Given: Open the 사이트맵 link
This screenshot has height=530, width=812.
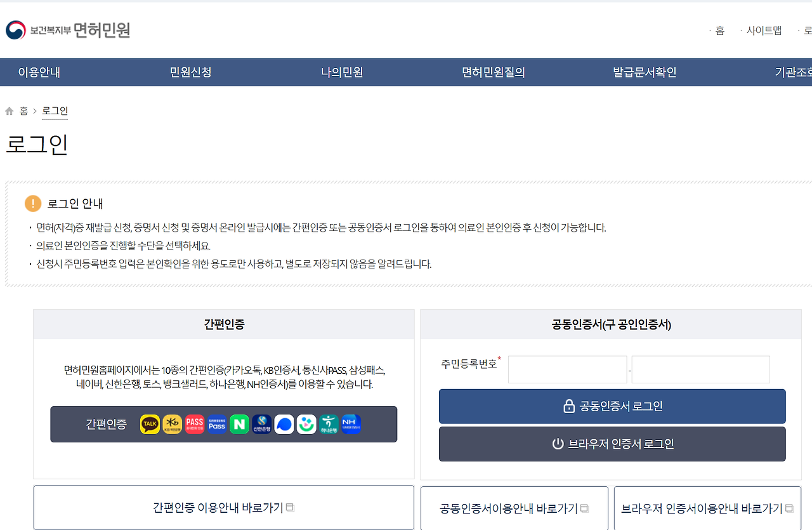Looking at the screenshot, I should (764, 30).
